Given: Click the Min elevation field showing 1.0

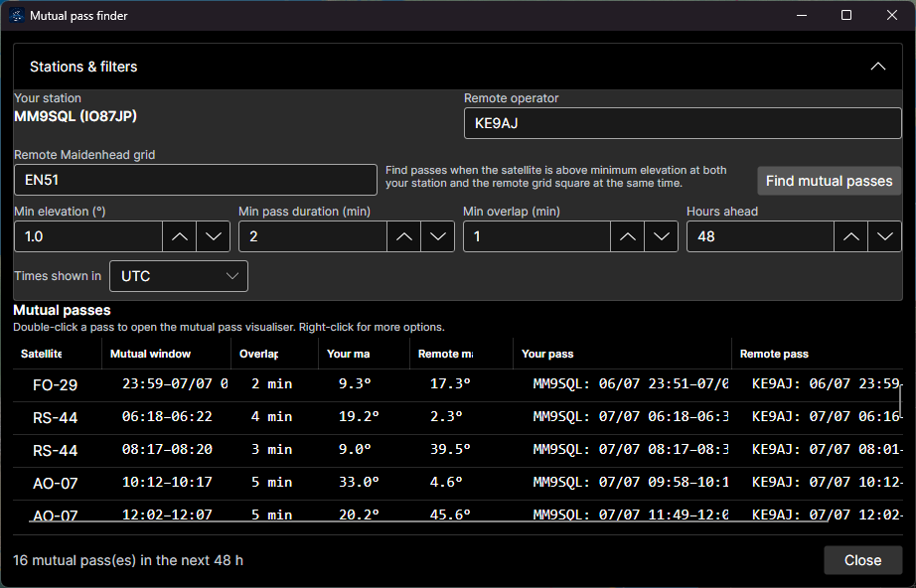Looking at the screenshot, I should tap(88, 236).
